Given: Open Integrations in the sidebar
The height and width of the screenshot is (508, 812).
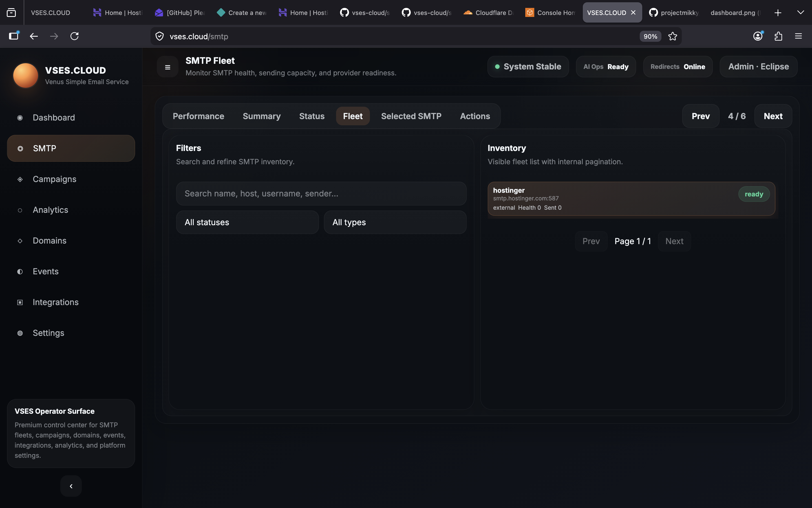Looking at the screenshot, I should (71, 302).
